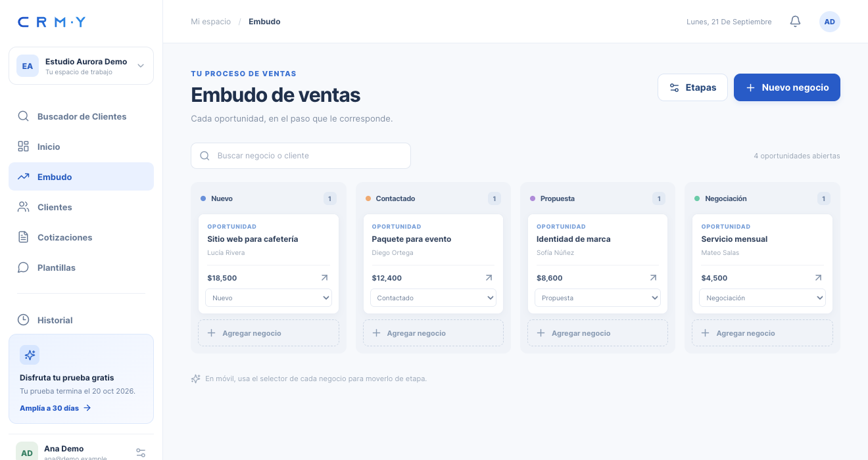
Task: Open the notifications bell
Action: pos(795,22)
